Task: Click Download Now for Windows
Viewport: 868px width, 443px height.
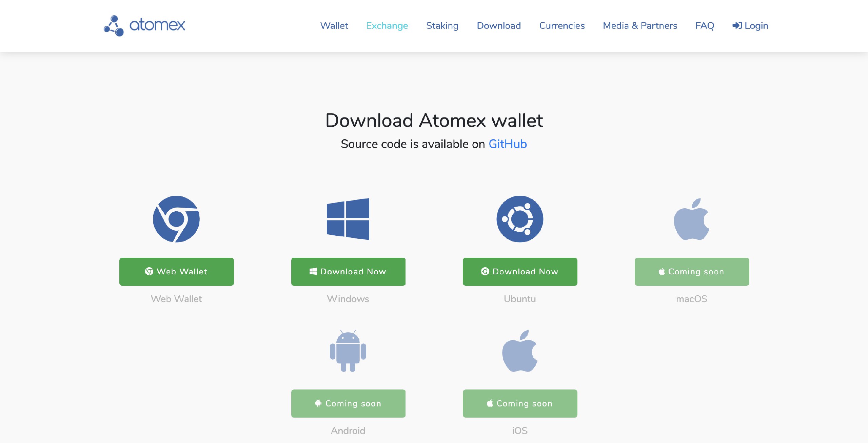Action: [348, 272]
